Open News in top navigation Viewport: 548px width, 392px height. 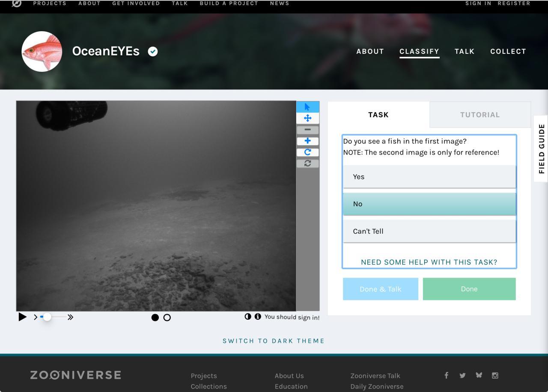[x=280, y=3]
